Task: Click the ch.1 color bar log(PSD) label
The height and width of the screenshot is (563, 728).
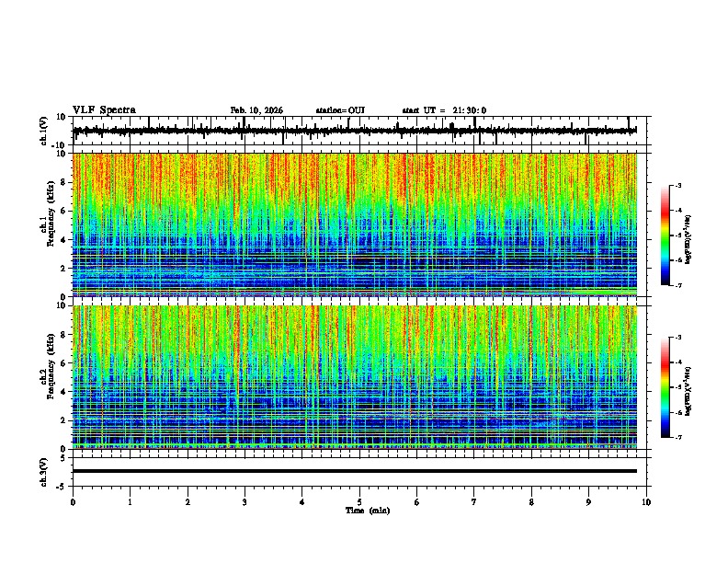Action: click(x=688, y=239)
